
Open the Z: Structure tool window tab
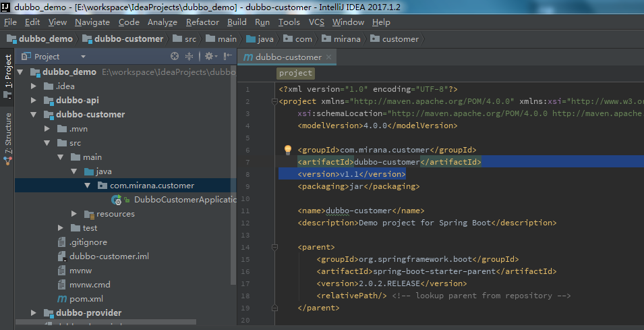(x=7, y=139)
